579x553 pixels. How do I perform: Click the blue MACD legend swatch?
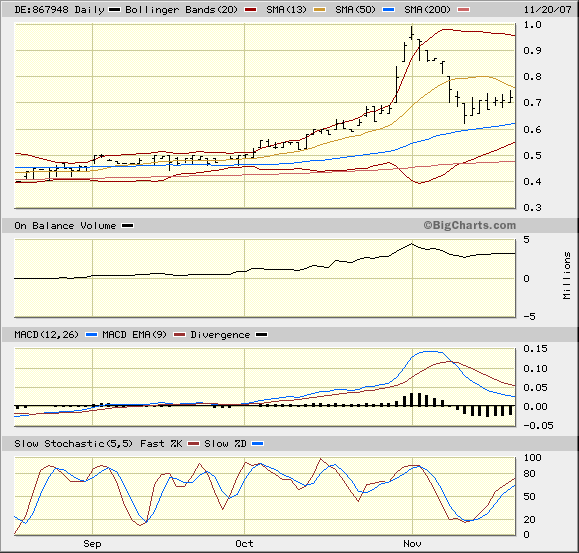[91, 334]
